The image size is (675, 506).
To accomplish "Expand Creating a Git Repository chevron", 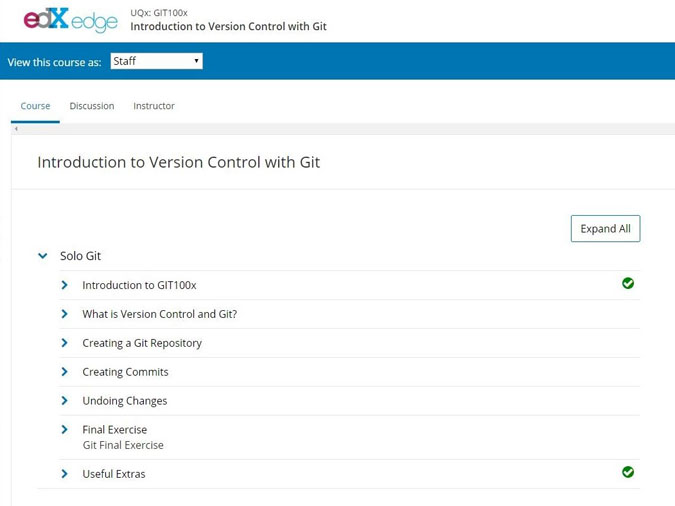I will coord(65,343).
